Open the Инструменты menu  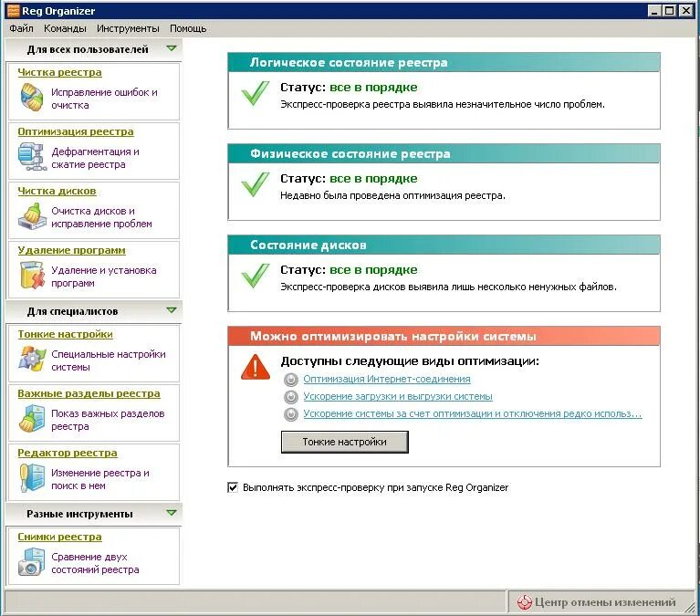(x=128, y=28)
